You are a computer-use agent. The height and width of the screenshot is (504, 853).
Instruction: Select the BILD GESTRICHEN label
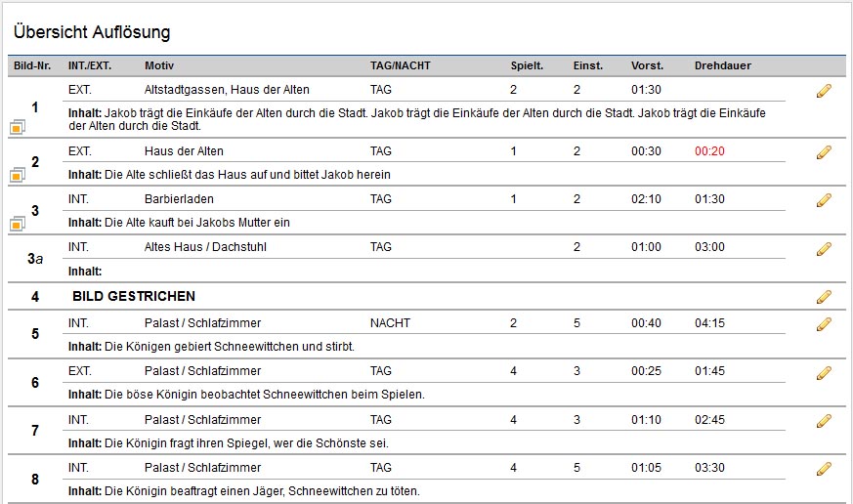pyautogui.click(x=134, y=296)
